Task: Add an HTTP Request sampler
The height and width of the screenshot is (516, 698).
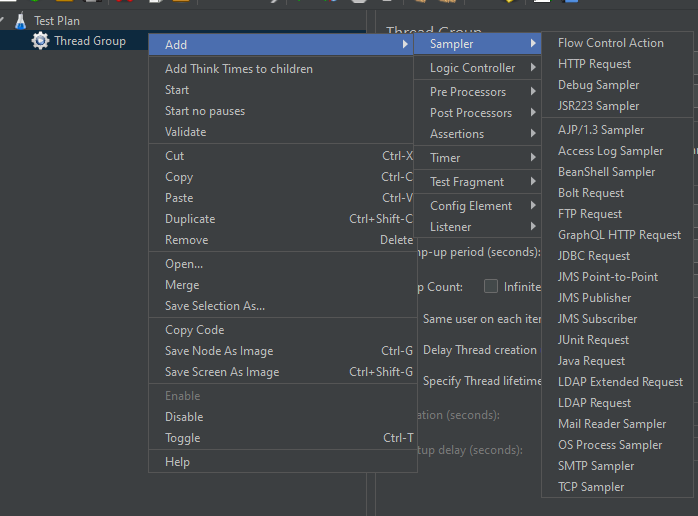Action: (617, 64)
